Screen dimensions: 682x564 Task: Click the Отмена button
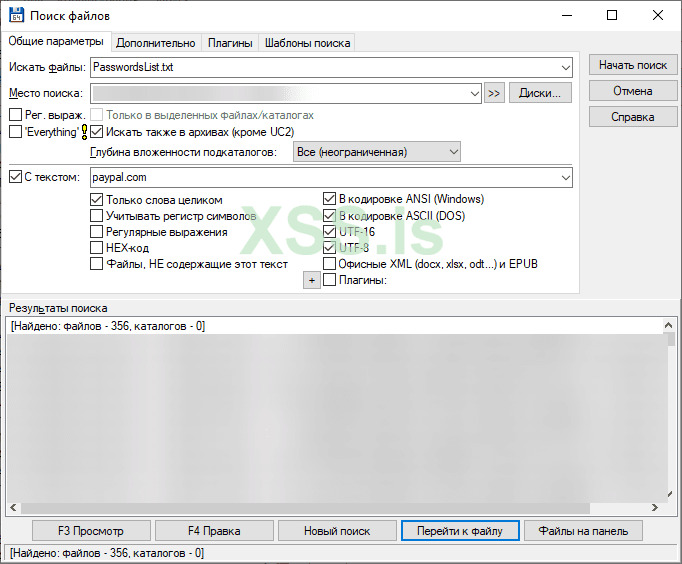click(x=633, y=91)
